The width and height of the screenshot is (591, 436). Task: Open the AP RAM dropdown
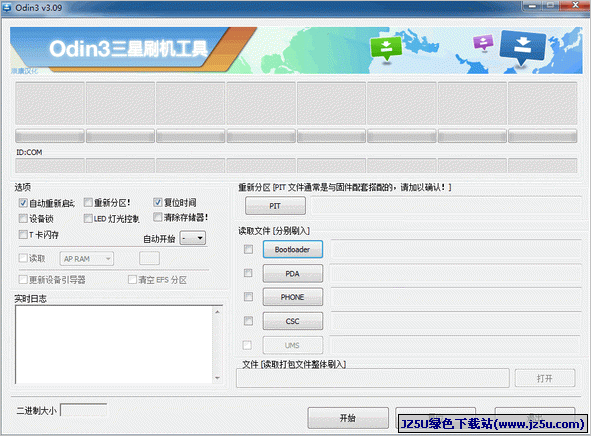click(87, 259)
